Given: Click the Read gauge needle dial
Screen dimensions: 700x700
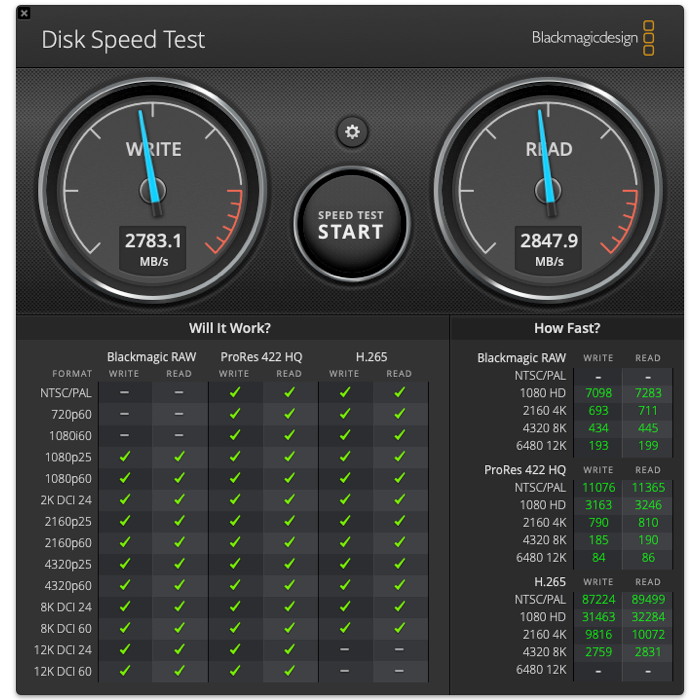Looking at the screenshot, I should 549,190.
